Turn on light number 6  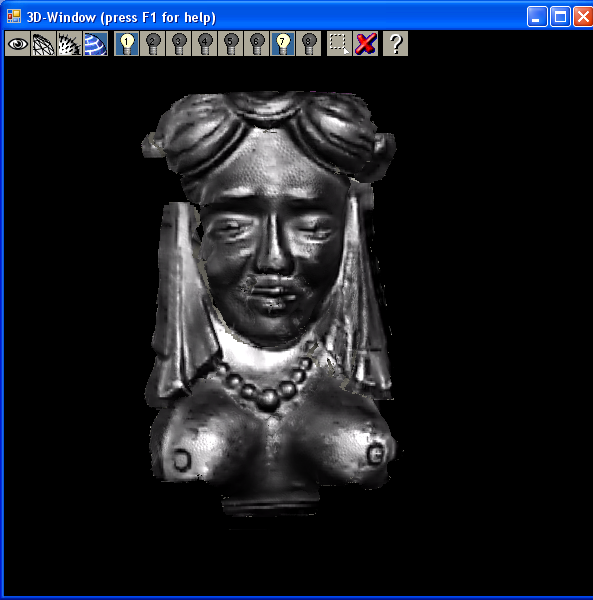click(257, 44)
